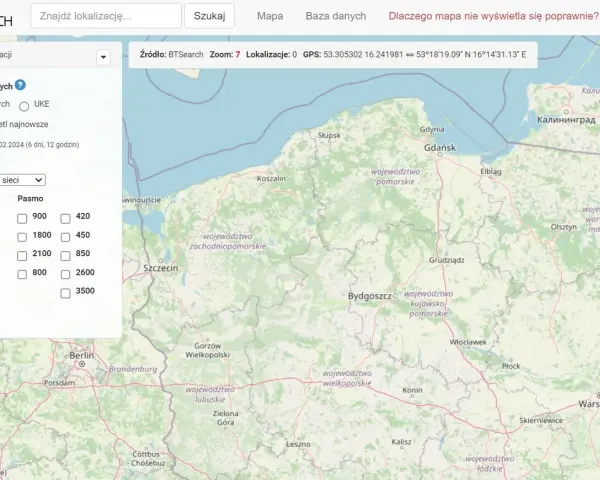The height and width of the screenshot is (480, 600).
Task: Tick the 800 band checkbox
Action: point(22,274)
